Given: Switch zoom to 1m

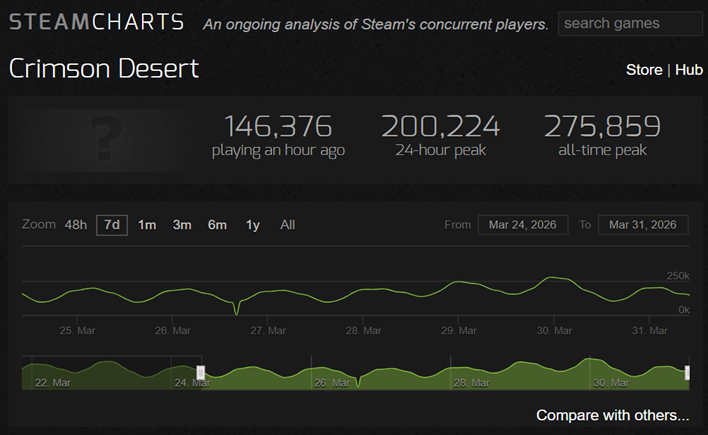Looking at the screenshot, I should click(147, 225).
